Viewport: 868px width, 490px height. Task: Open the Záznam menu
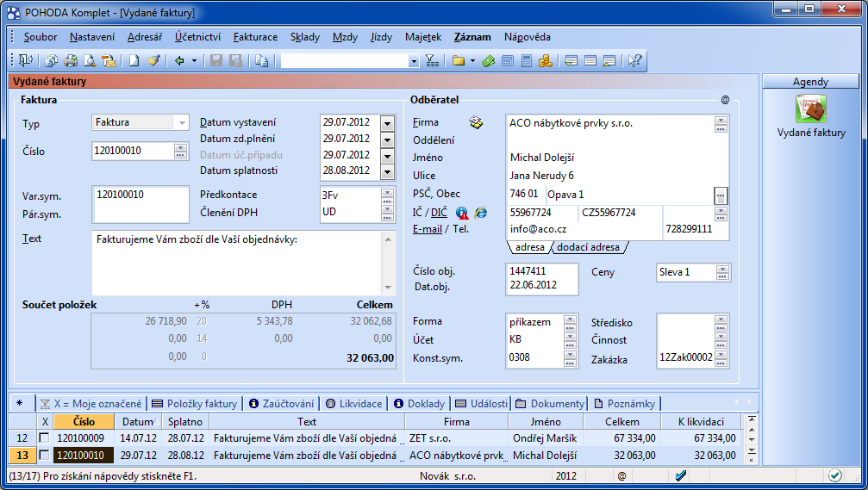point(472,37)
